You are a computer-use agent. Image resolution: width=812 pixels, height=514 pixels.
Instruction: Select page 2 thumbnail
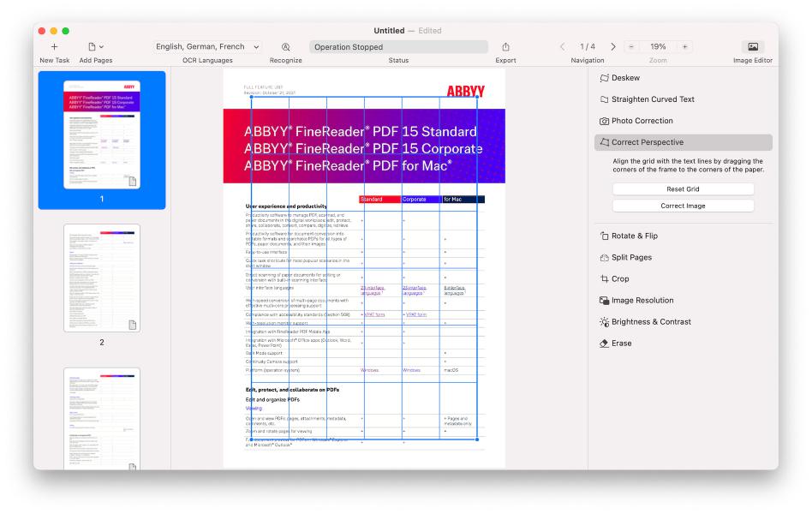point(102,278)
